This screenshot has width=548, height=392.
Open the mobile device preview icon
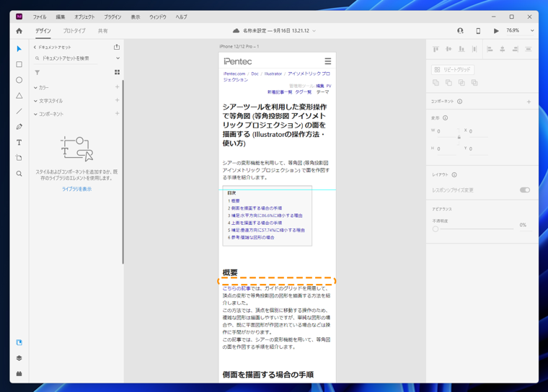point(478,31)
